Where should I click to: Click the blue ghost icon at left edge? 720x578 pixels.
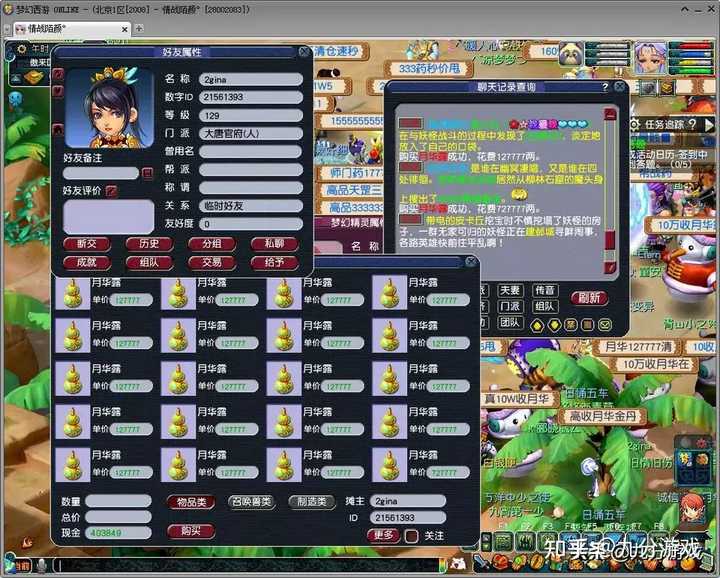pos(16,99)
